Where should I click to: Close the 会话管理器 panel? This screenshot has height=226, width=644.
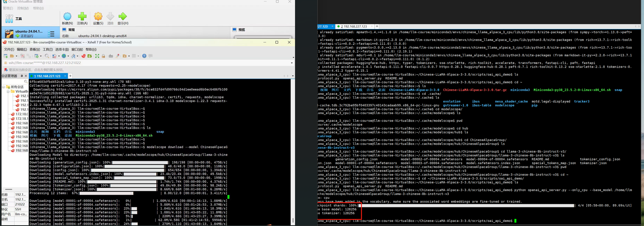click(26, 76)
